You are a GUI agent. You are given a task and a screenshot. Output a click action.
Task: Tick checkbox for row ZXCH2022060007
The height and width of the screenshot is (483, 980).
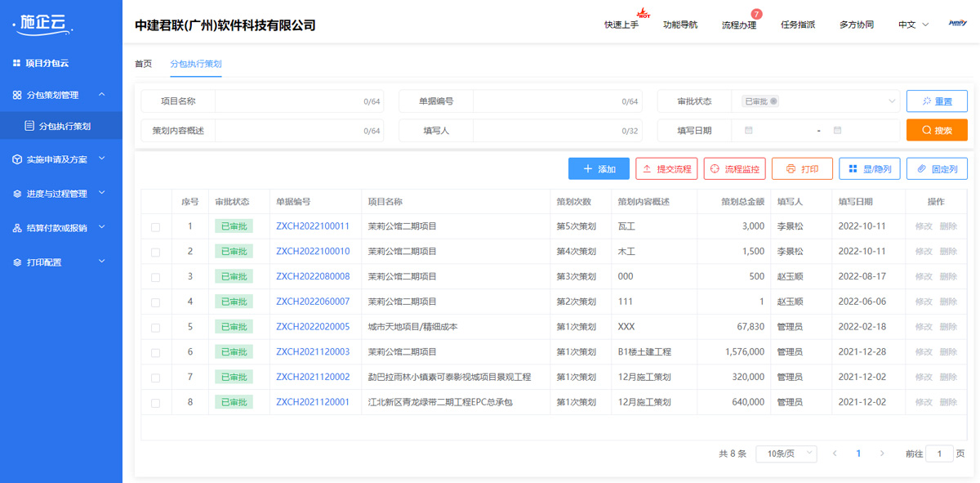[156, 303]
